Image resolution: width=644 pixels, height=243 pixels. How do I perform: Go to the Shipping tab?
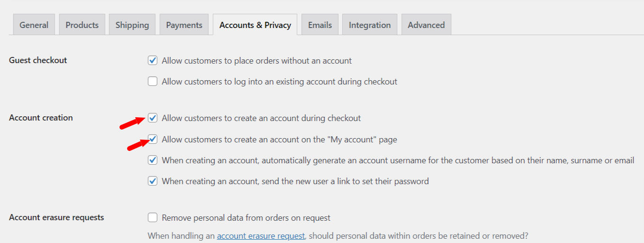(132, 25)
